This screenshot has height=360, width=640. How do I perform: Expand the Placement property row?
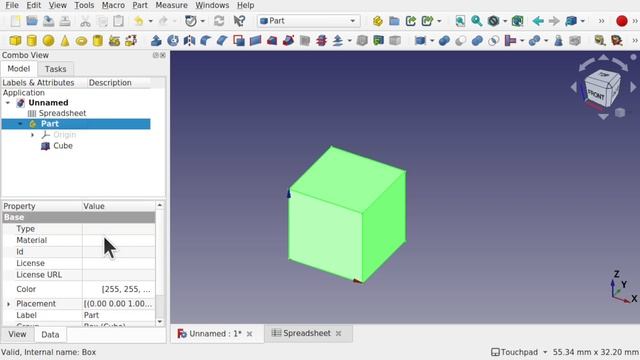tap(9, 304)
